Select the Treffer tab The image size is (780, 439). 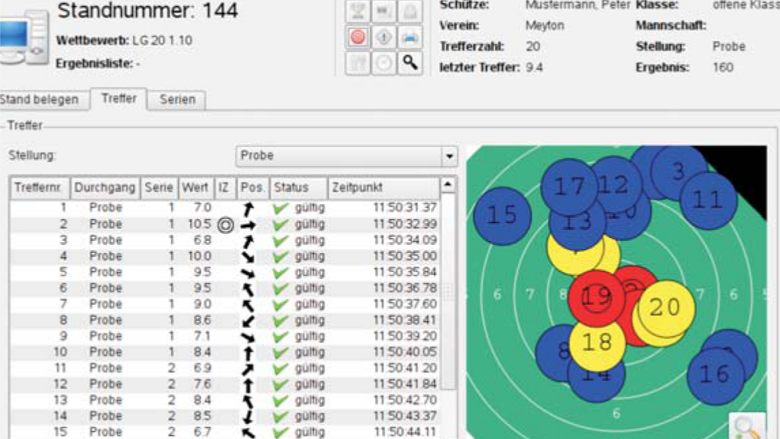click(119, 98)
